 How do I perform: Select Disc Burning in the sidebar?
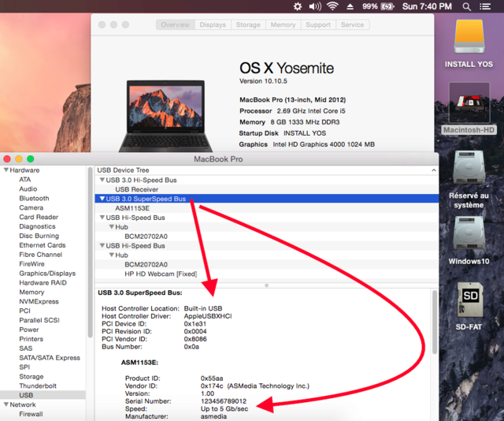(x=39, y=236)
